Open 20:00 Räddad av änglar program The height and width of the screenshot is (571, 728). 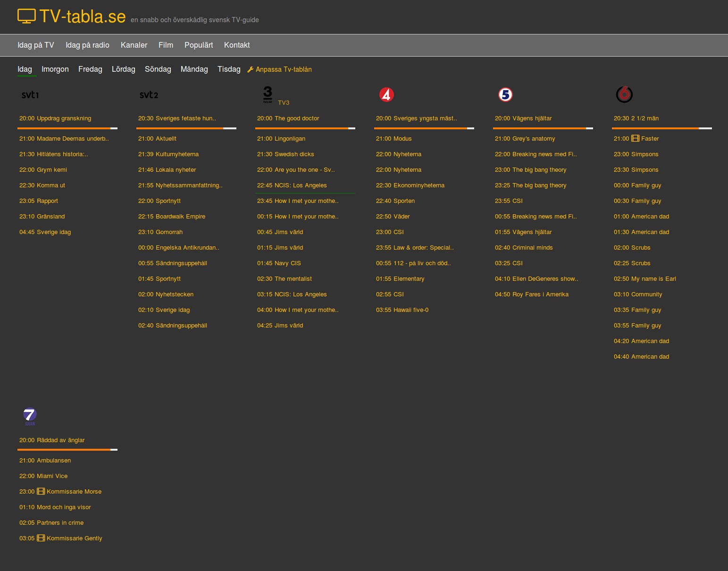[52, 440]
